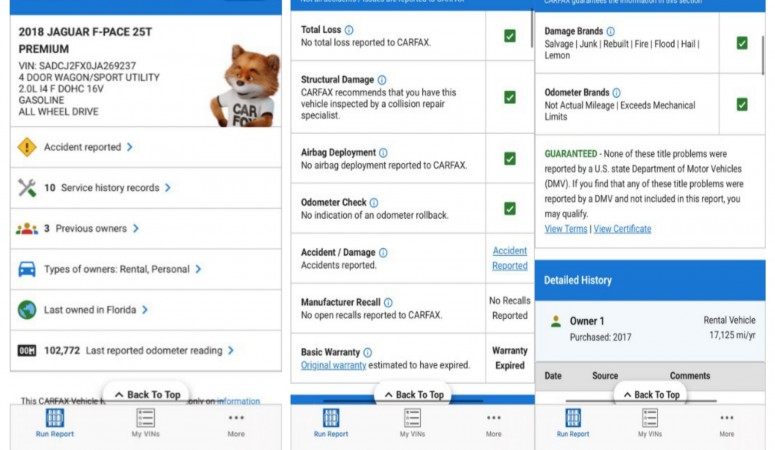
Task: Open Structural Damage info icon
Action: coord(382,80)
